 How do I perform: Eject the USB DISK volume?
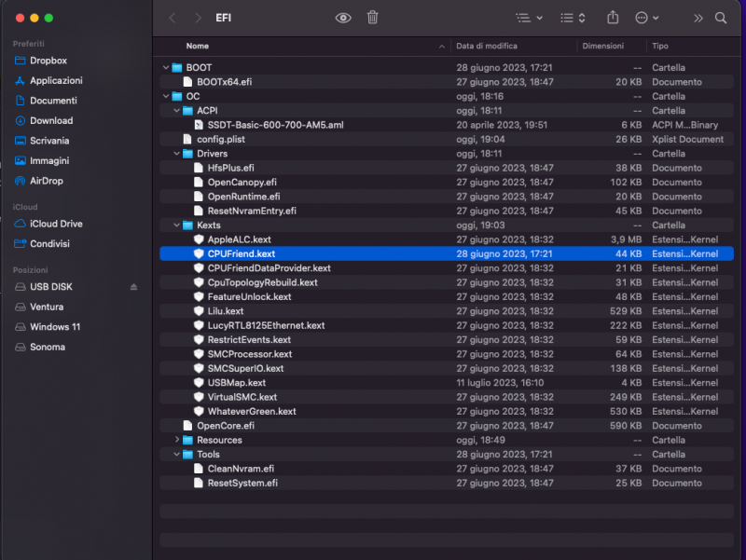[x=133, y=287]
